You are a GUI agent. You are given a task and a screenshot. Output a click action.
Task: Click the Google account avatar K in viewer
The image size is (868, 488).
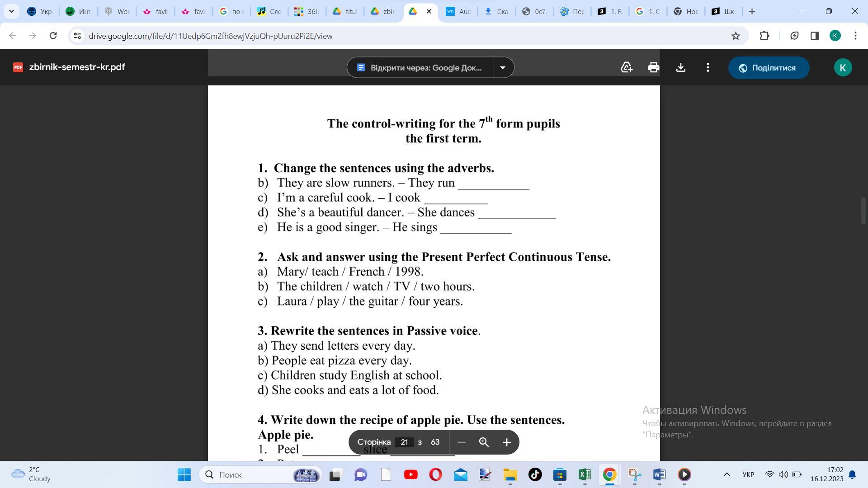coord(843,68)
